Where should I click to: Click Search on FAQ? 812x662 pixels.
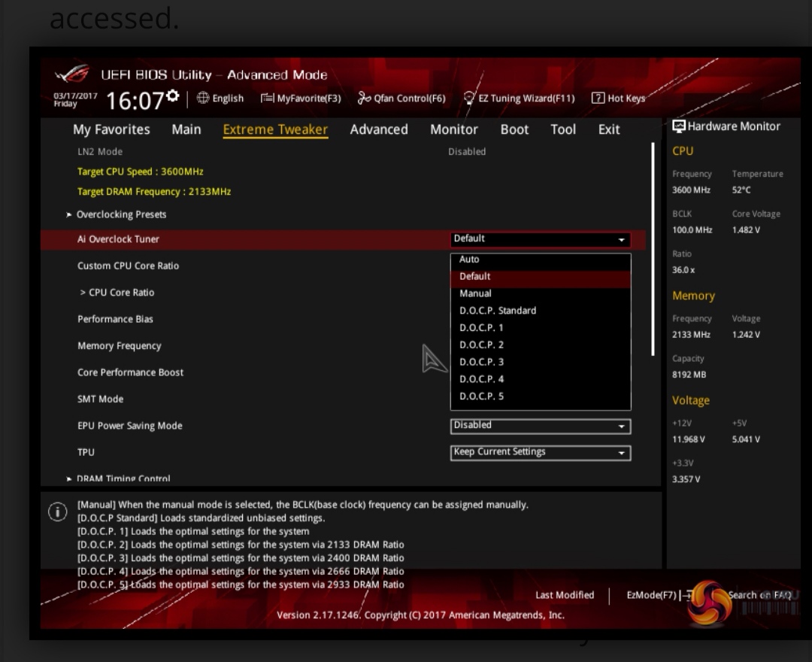click(x=759, y=595)
